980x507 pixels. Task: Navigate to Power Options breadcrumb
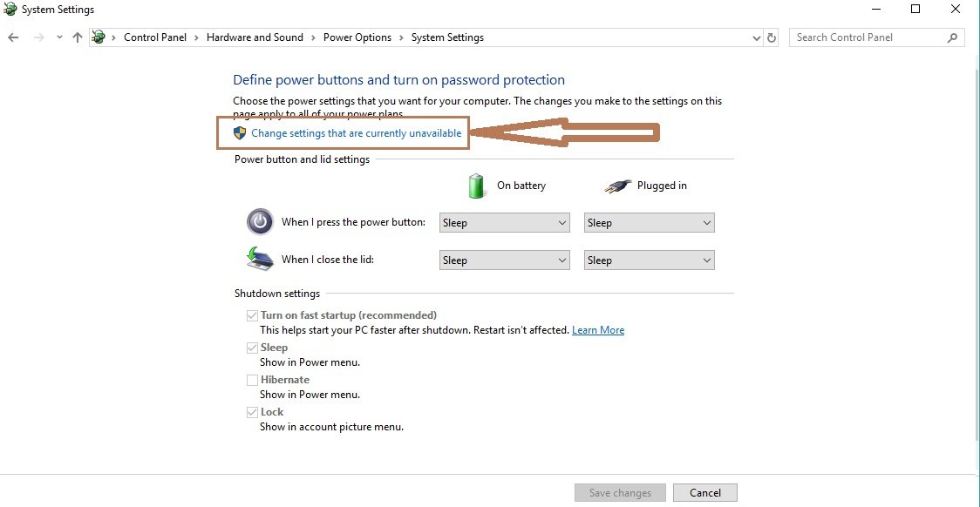[357, 37]
